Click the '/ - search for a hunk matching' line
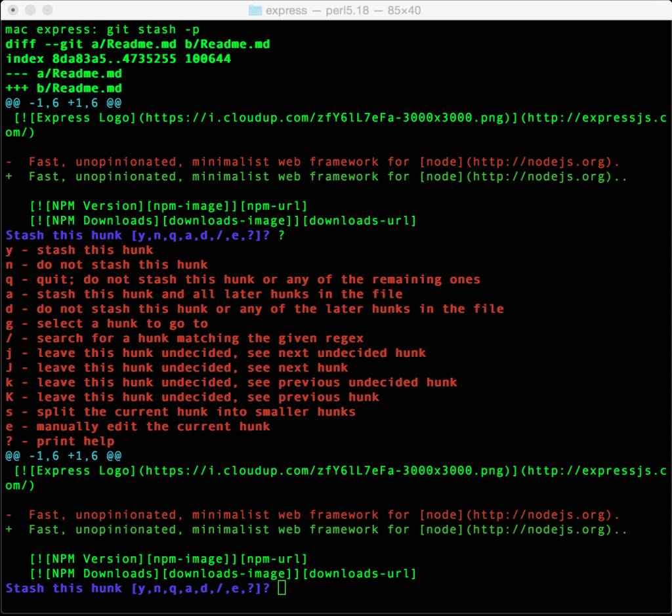 [x=184, y=339]
